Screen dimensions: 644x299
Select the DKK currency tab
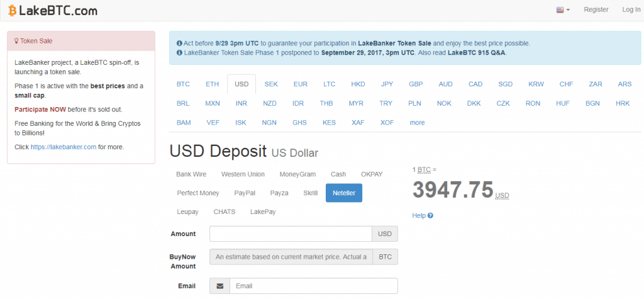pyautogui.click(x=474, y=103)
